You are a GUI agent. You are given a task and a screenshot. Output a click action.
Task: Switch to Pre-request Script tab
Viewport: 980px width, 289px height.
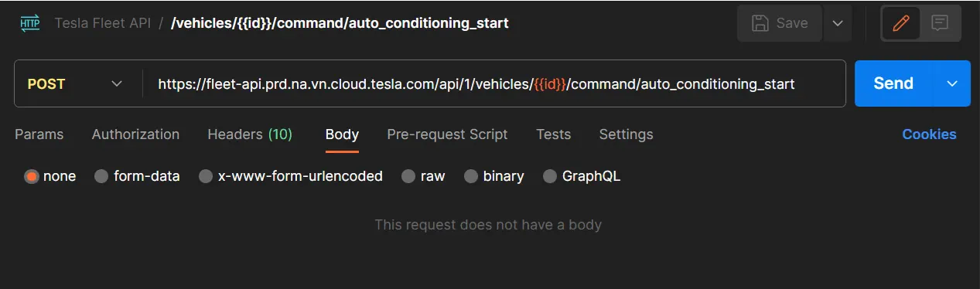(447, 134)
